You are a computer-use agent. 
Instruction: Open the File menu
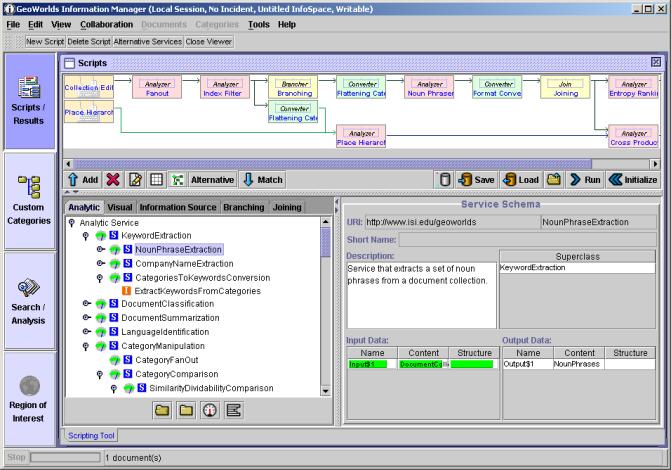(13, 25)
